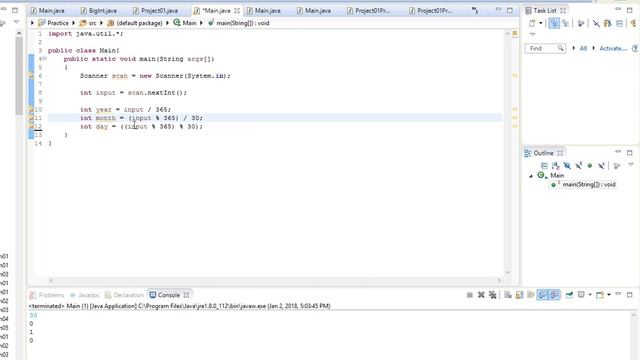Select the Main class in Outline tree
This screenshot has width=640, height=360.
pyautogui.click(x=557, y=176)
